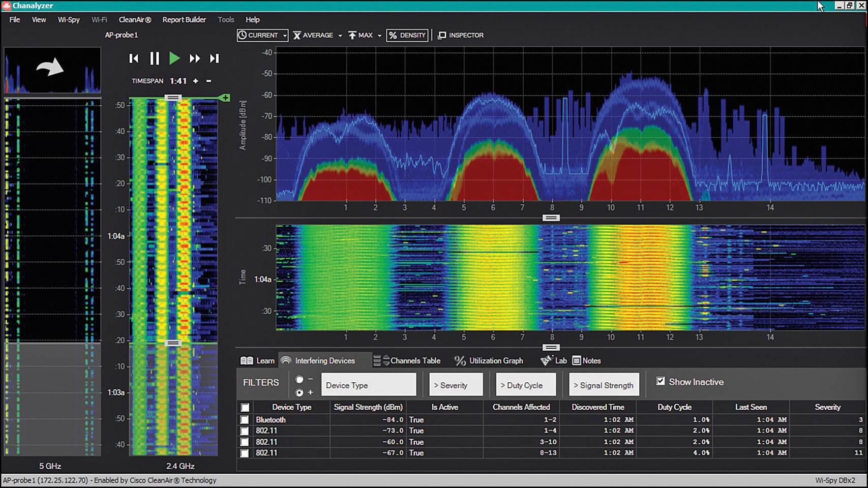Click the Channels Table list icon
Viewport: 868px width, 488px height.
pyautogui.click(x=377, y=360)
